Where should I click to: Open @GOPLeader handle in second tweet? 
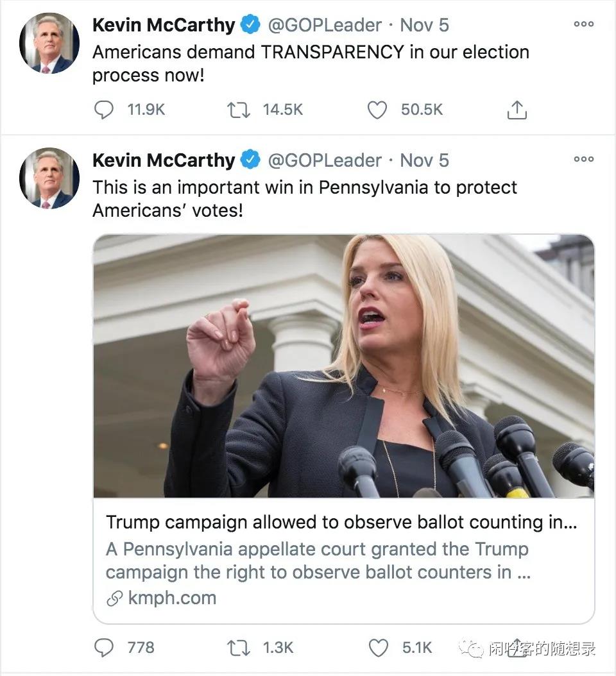pos(324,160)
